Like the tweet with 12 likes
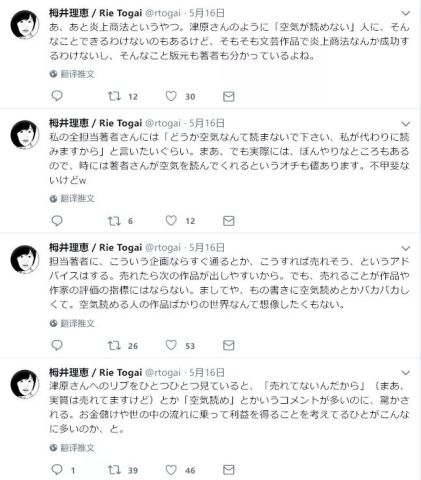 click(171, 221)
